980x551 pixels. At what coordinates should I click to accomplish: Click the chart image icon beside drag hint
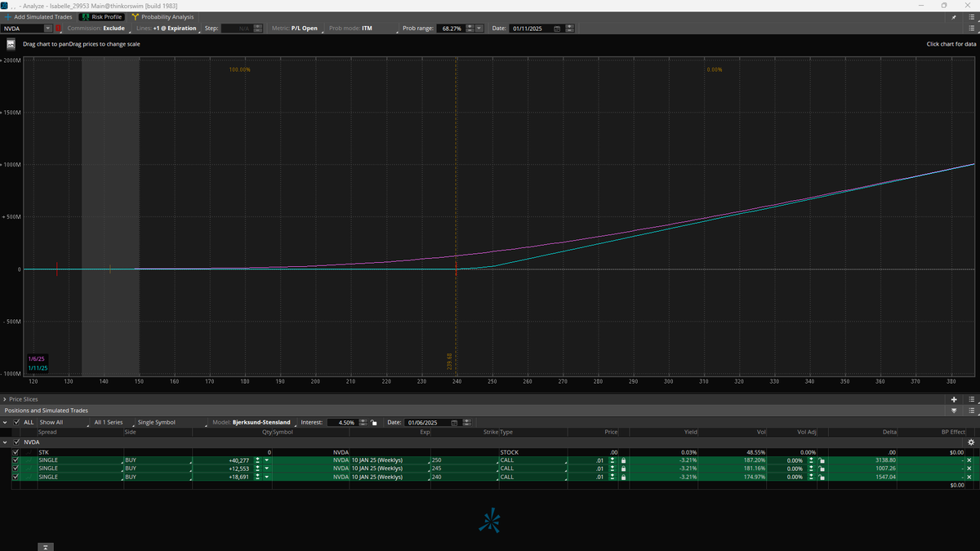(x=11, y=44)
